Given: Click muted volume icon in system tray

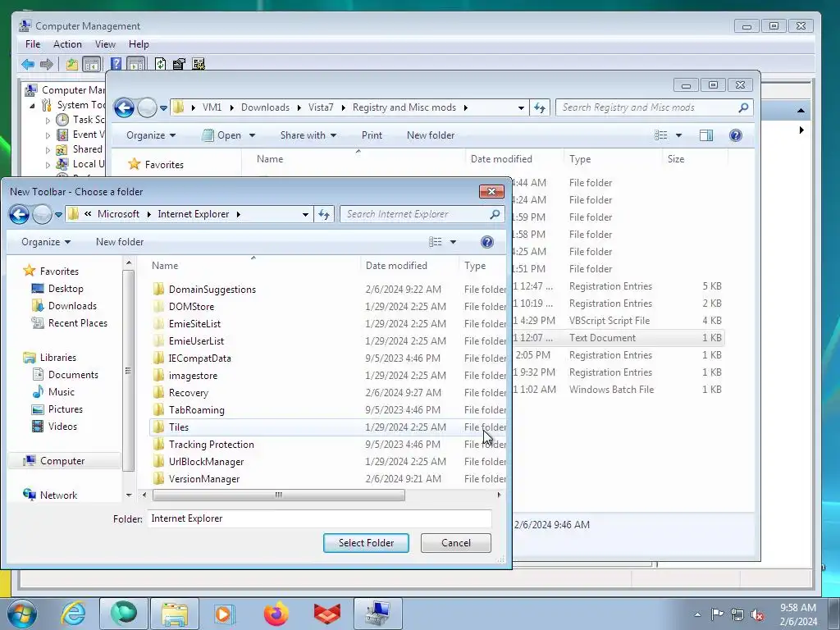Looking at the screenshot, I should coord(757,614).
